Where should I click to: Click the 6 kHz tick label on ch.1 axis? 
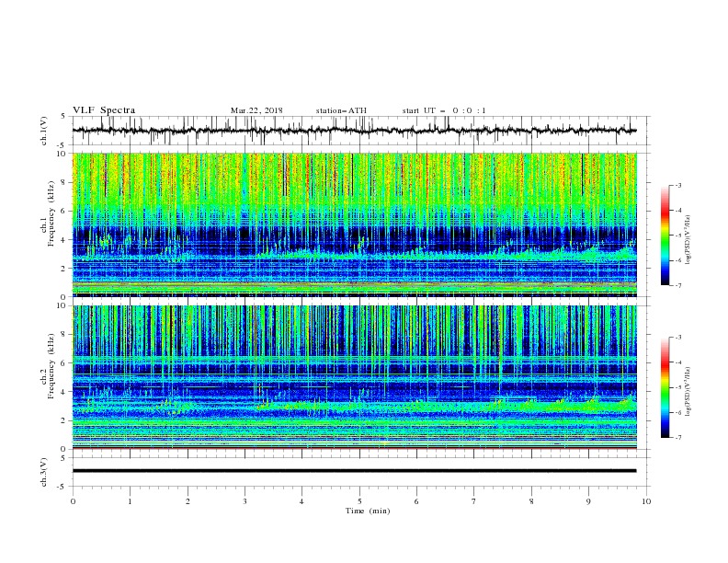pos(64,211)
